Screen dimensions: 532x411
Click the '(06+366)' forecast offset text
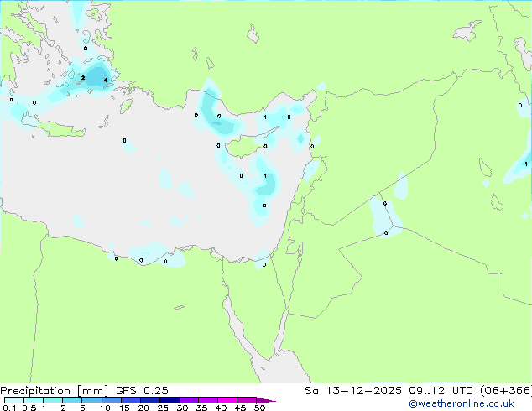pos(506,391)
